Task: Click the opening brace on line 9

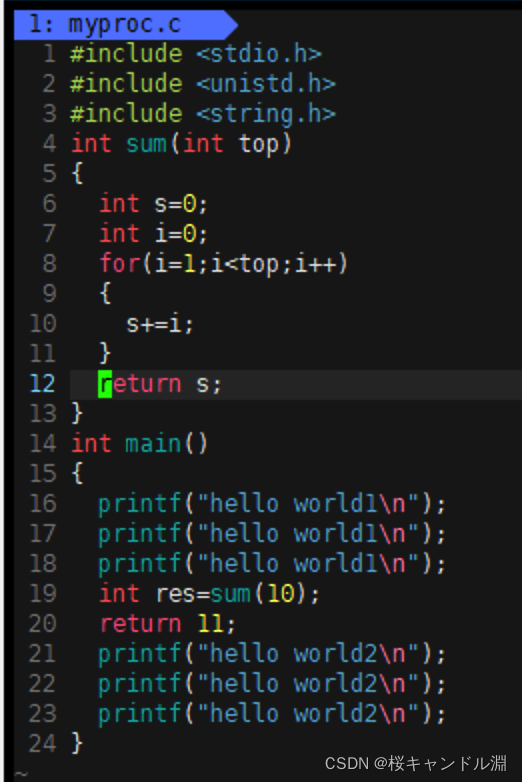Action: (105, 294)
